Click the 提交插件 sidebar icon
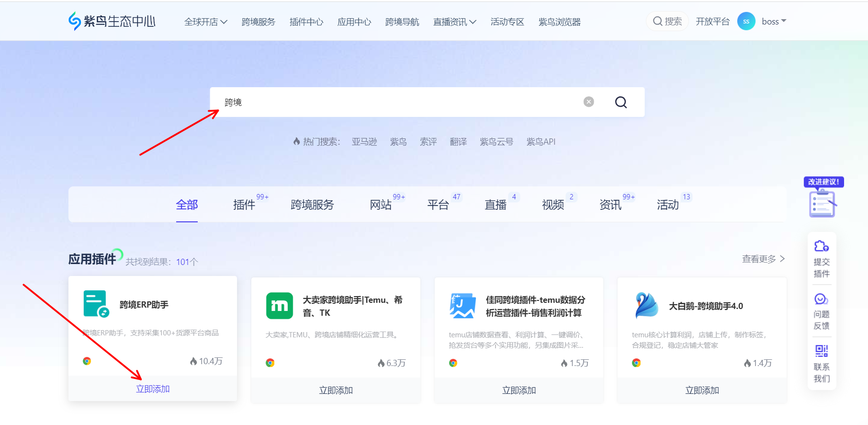This screenshot has height=425, width=868. tap(822, 246)
